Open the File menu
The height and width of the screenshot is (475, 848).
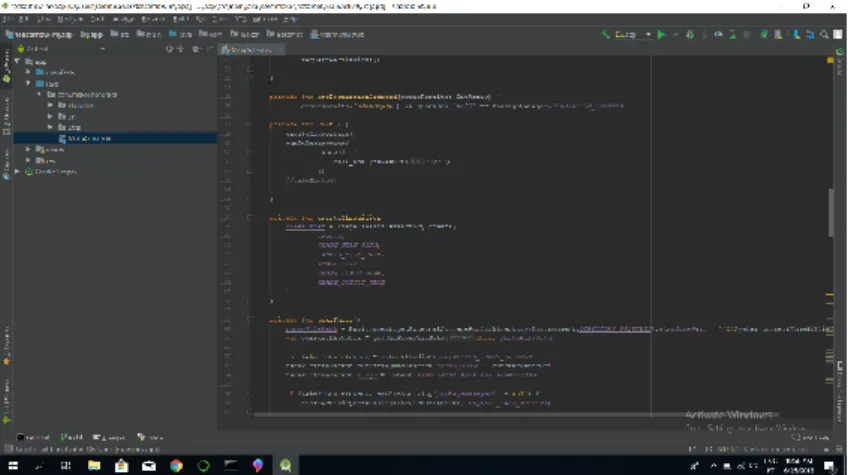pos(9,19)
